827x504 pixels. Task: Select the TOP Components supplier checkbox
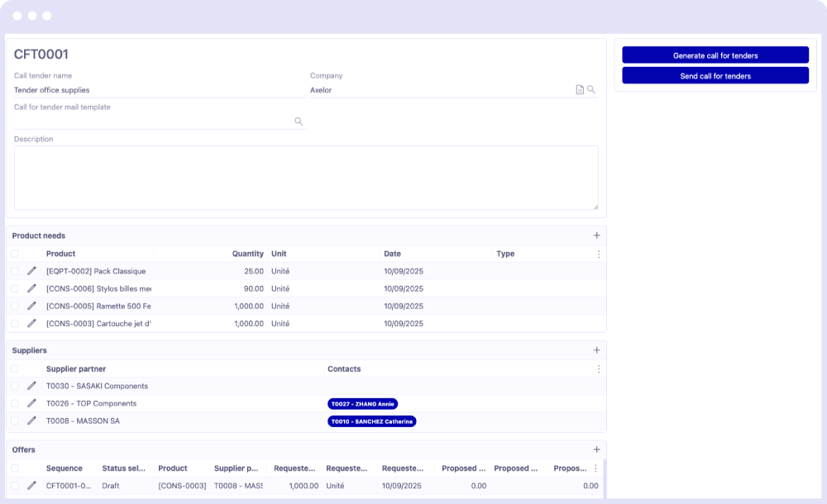pos(15,403)
